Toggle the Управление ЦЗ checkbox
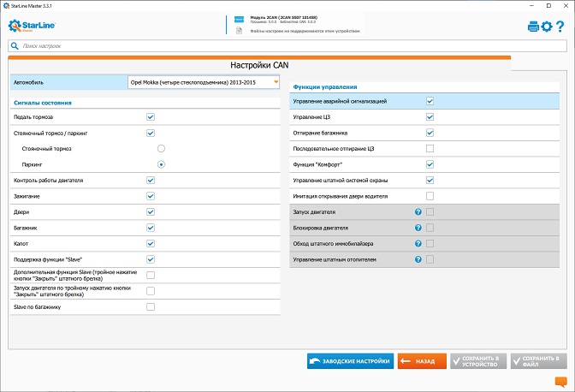Image resolution: width=575 pixels, height=392 pixels. [x=430, y=116]
